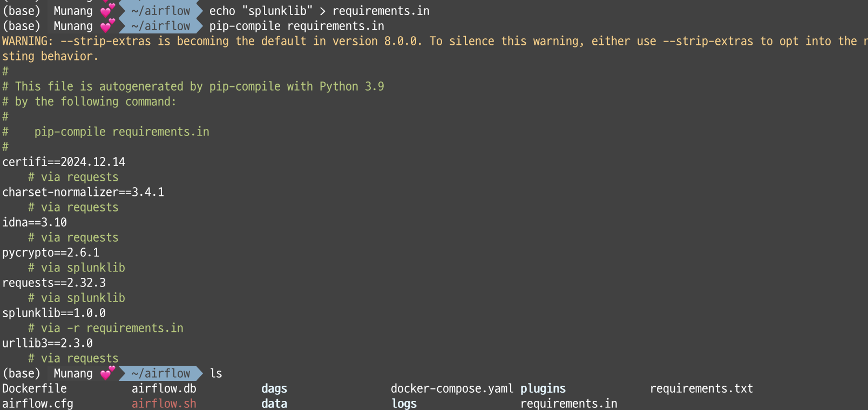Click the certifi==2024.12.14 line
This screenshot has height=410, width=868.
point(64,162)
